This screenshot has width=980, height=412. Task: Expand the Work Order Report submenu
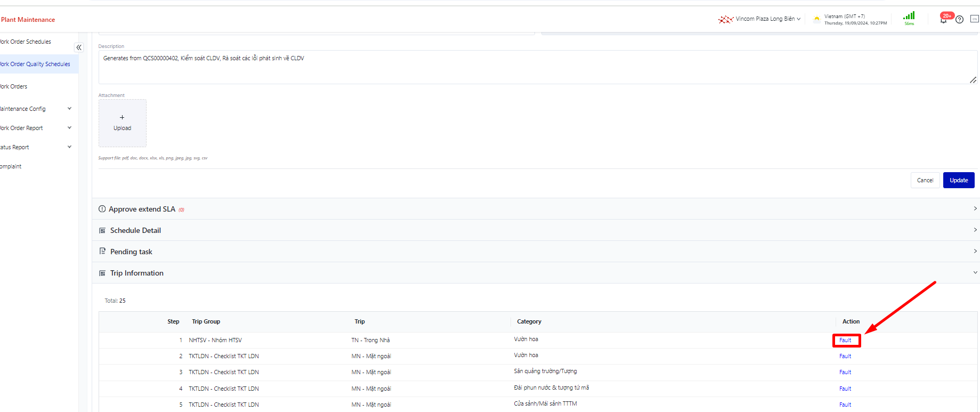point(69,128)
